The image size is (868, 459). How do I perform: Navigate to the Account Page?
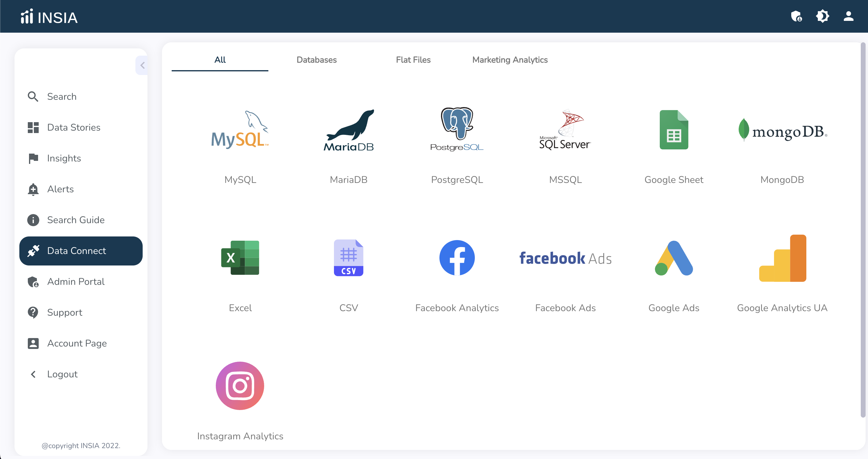click(x=76, y=343)
